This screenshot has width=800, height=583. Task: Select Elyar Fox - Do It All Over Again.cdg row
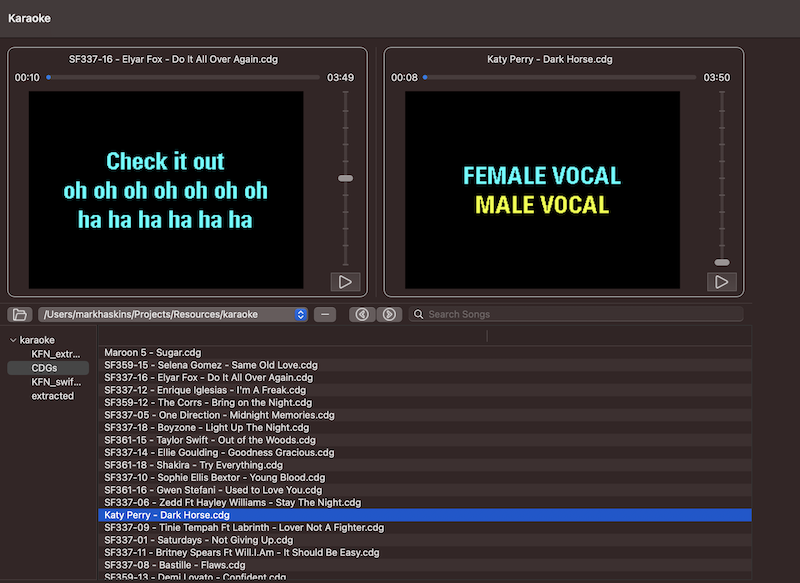click(x=424, y=377)
